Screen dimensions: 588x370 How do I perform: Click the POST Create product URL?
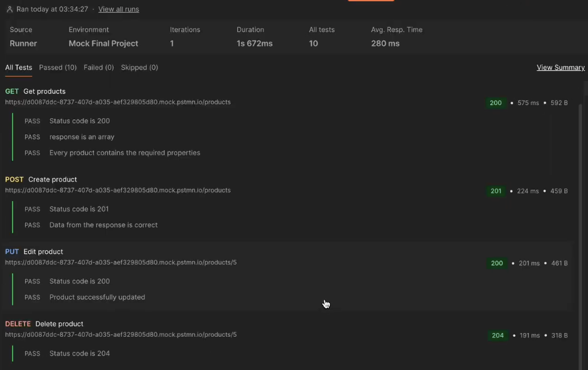(x=118, y=190)
